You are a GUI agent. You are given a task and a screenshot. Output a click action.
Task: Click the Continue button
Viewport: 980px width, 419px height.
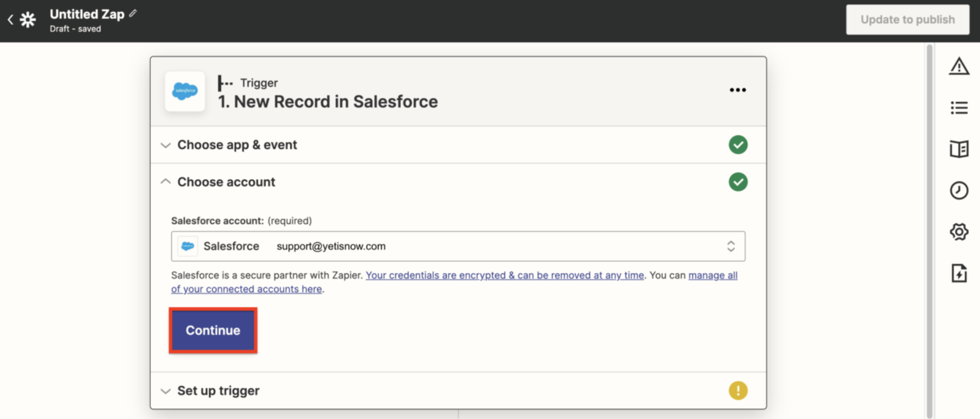click(x=213, y=330)
